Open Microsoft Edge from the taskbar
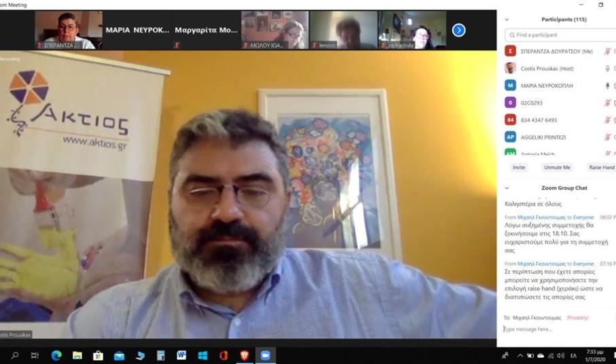Screen dimensions: 616x364 (56, 355)
